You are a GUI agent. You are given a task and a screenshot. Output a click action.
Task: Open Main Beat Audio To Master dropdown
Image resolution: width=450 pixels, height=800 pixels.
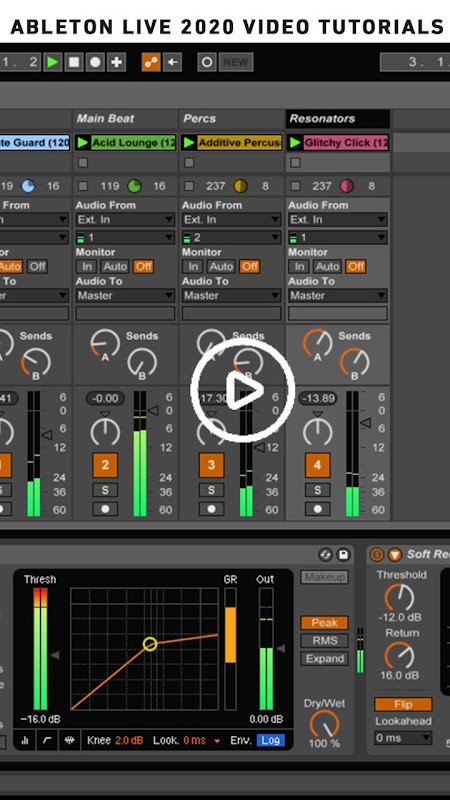click(x=126, y=295)
